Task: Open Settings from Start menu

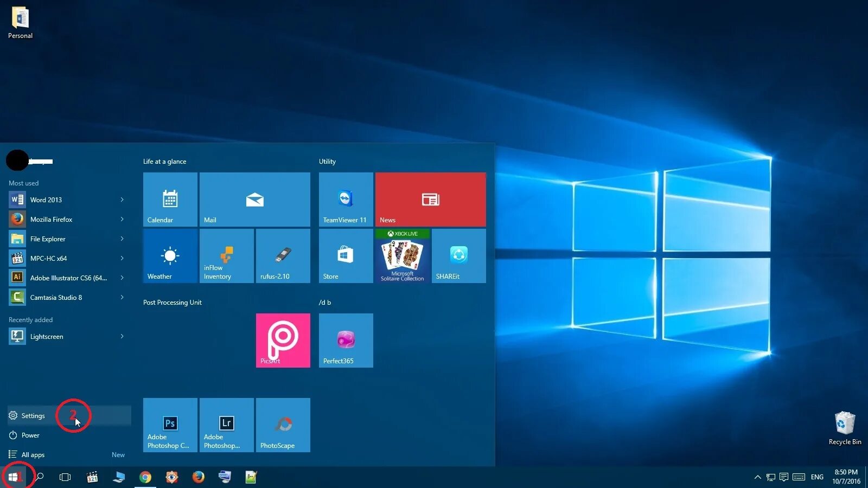Action: (69, 416)
